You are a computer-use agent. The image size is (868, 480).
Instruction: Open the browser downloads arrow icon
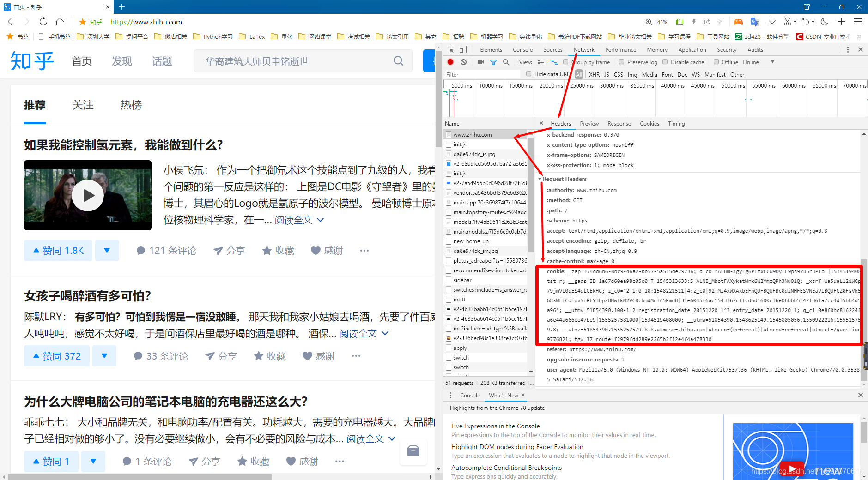point(772,22)
